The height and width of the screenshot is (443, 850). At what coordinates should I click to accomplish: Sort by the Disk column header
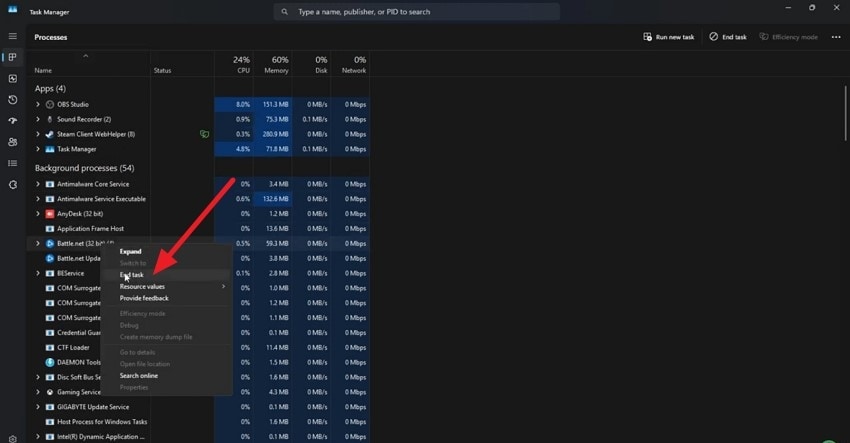(x=312, y=64)
